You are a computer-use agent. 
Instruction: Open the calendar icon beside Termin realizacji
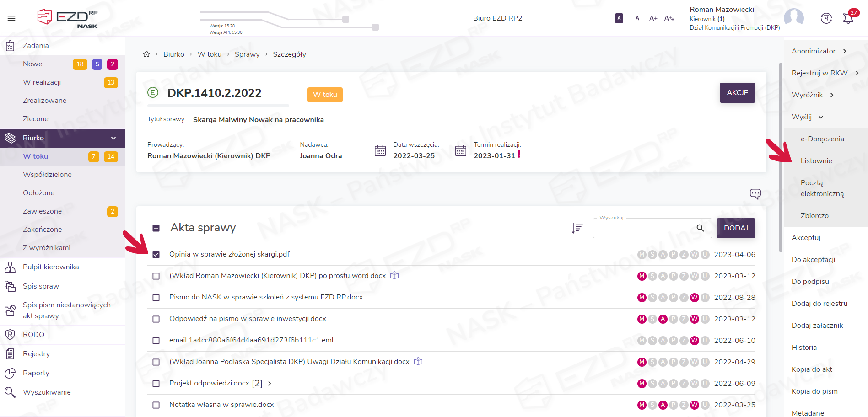[x=461, y=150]
